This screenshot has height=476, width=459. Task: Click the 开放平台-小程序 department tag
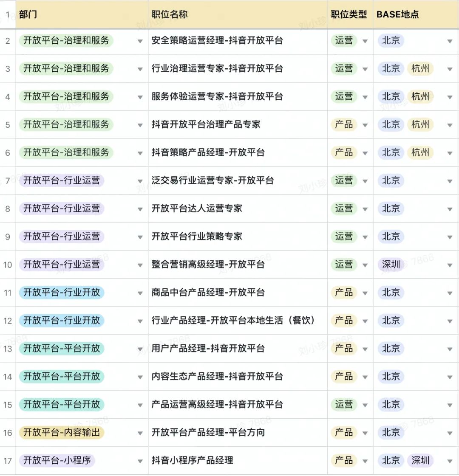click(x=57, y=460)
